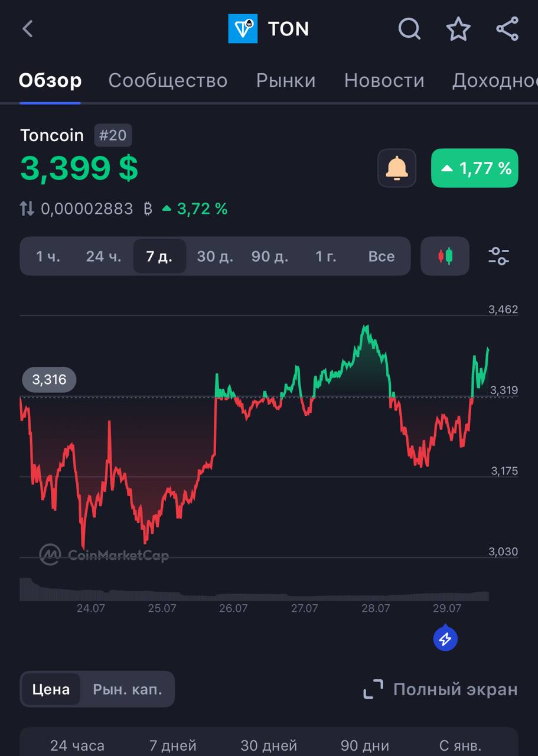The width and height of the screenshot is (538, 756).
Task: Tap the 24 часа column header
Action: coord(77,746)
